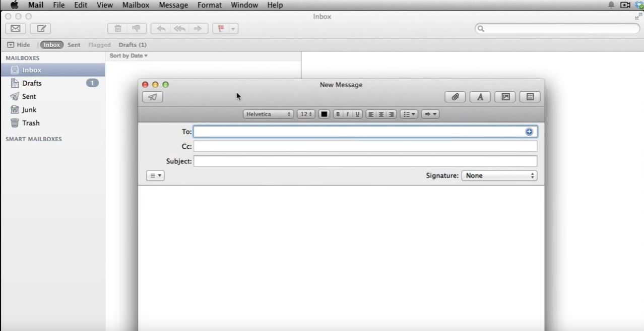Image resolution: width=644 pixels, height=331 pixels.
Task: Click into the Subject field
Action: (x=365, y=161)
